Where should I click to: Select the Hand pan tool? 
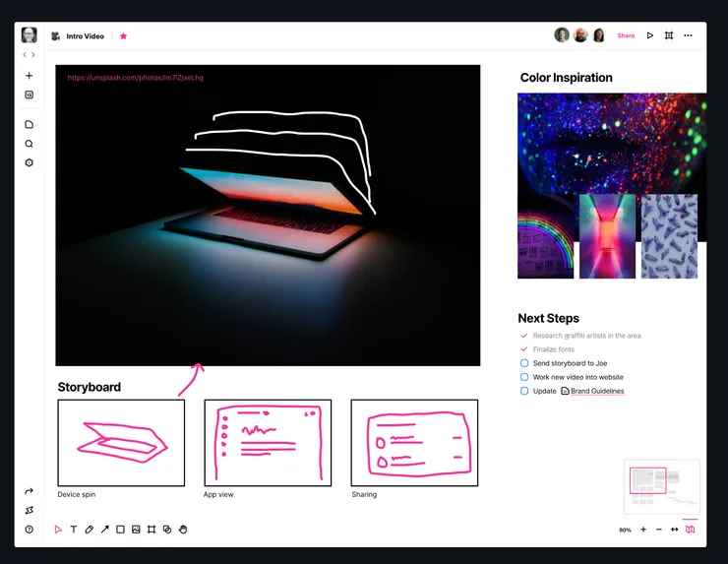click(183, 530)
